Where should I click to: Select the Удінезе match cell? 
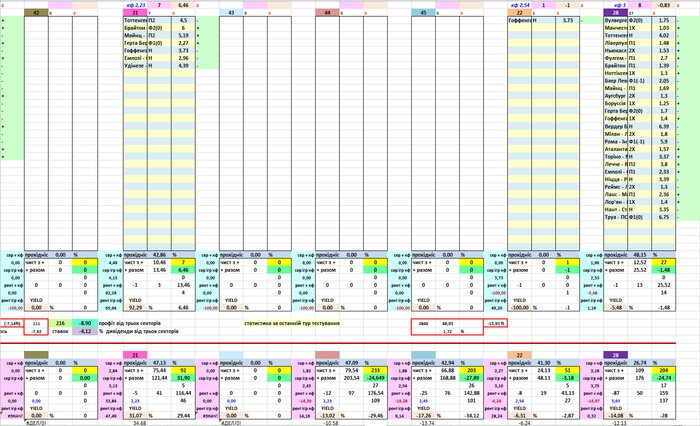click(x=135, y=66)
